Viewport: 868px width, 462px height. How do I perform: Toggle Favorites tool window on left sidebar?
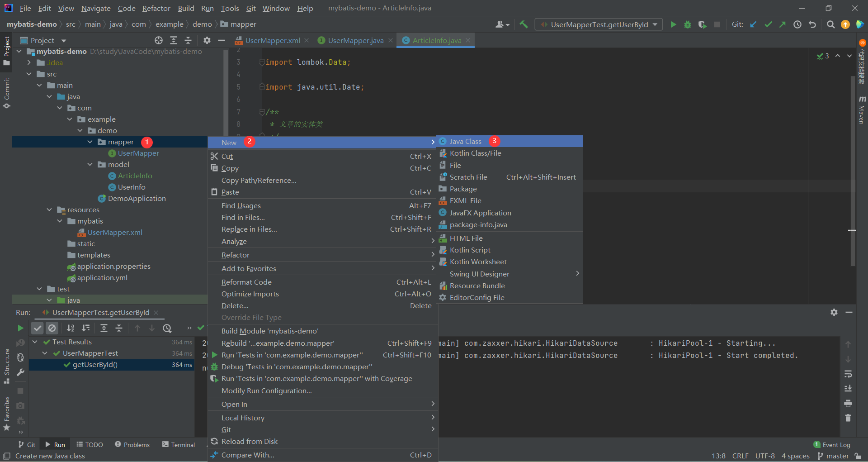coord(6,414)
